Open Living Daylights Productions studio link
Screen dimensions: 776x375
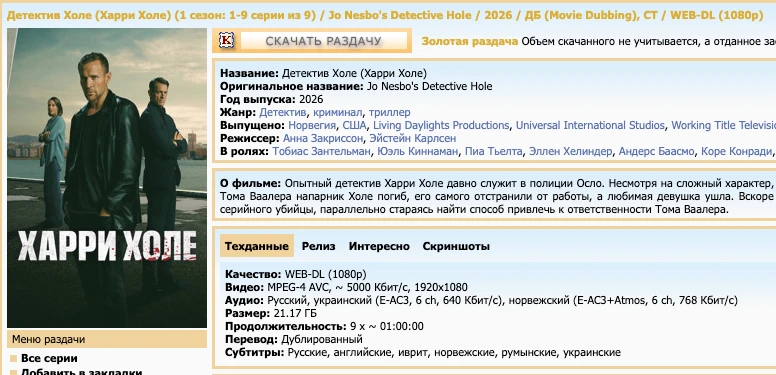(441, 125)
